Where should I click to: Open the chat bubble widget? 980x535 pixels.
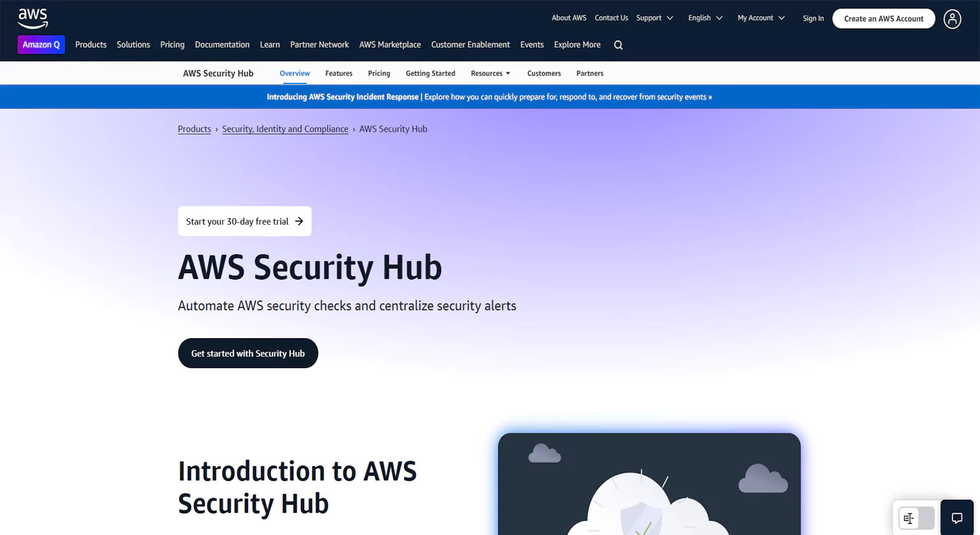click(x=956, y=518)
